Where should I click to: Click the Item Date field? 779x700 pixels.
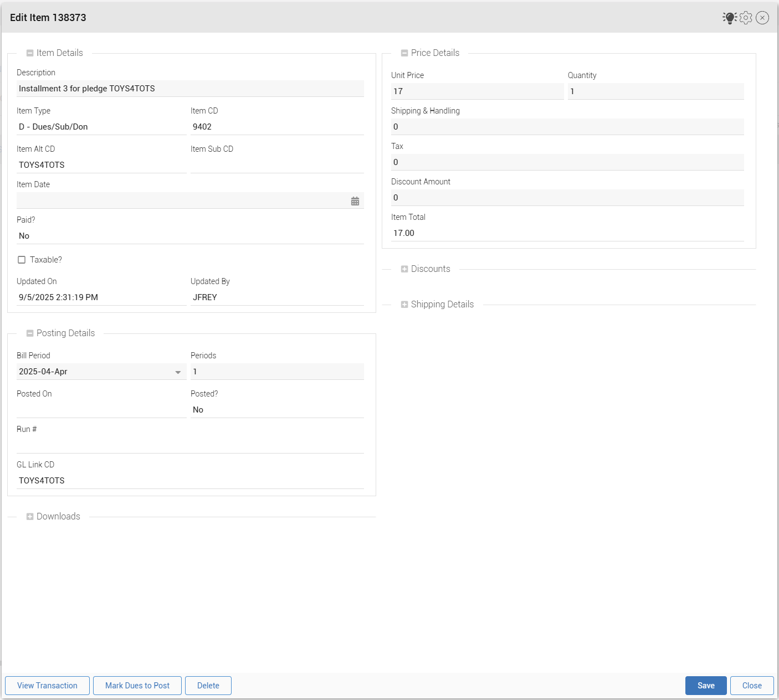[190, 200]
